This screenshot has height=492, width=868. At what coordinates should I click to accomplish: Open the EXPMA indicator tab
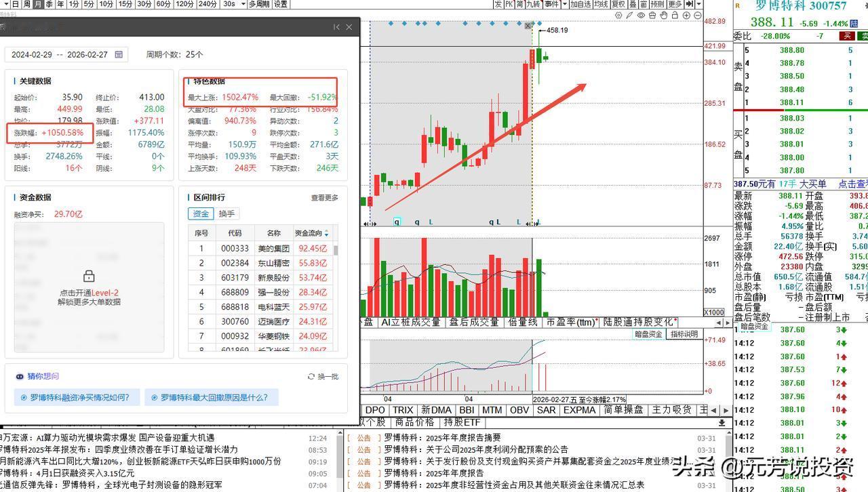tap(579, 410)
